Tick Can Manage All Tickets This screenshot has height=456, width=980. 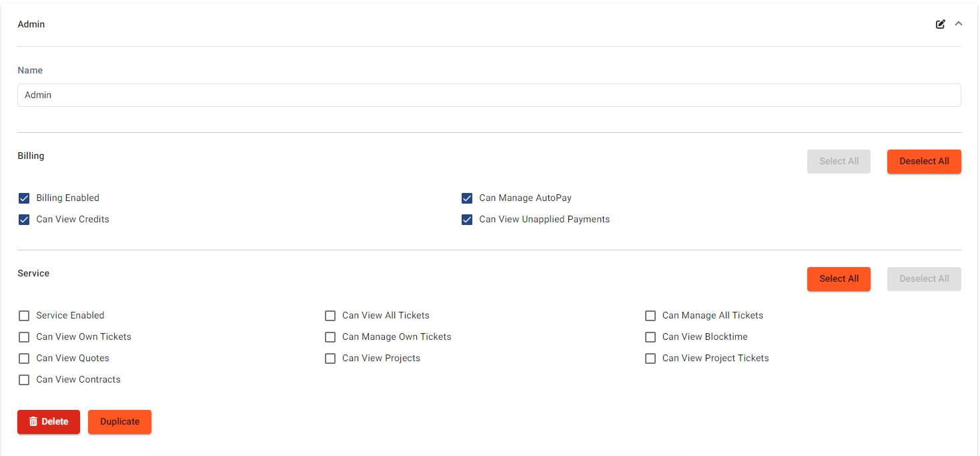click(x=650, y=316)
